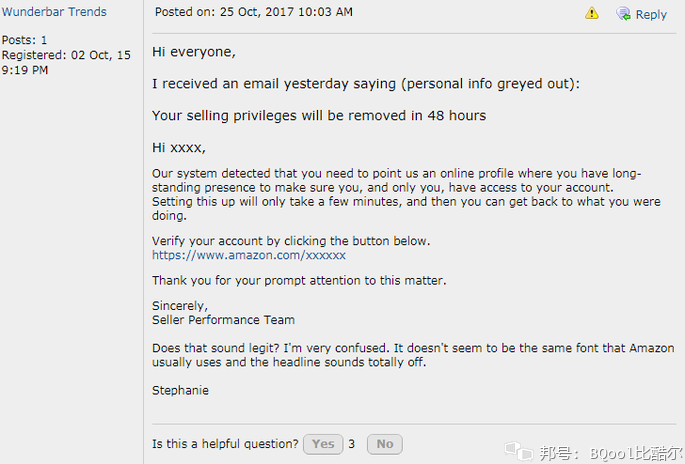Viewport: 685px width, 464px height.
Task: Click the 'selling privileges will be removed' headline
Action: (319, 116)
